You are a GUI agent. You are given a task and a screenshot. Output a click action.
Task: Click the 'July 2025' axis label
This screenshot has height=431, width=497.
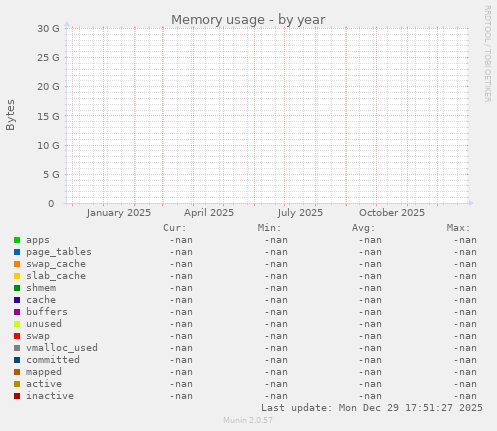[x=300, y=213]
